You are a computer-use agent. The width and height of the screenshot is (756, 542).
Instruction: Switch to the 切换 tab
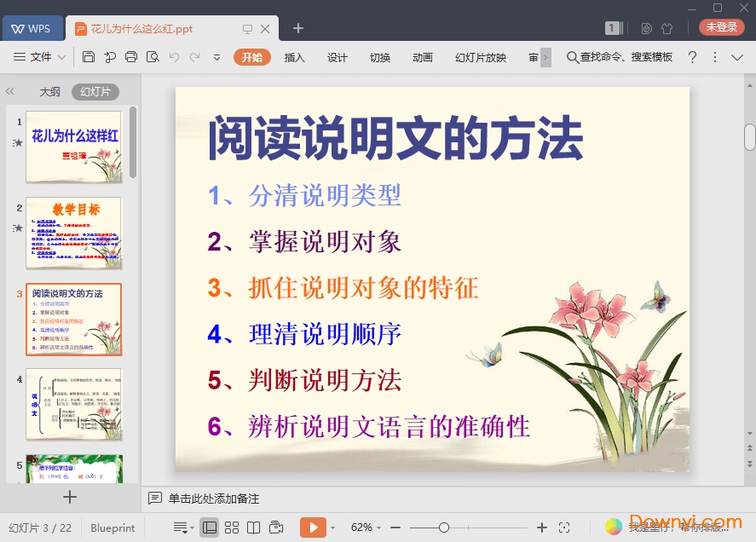[380, 57]
